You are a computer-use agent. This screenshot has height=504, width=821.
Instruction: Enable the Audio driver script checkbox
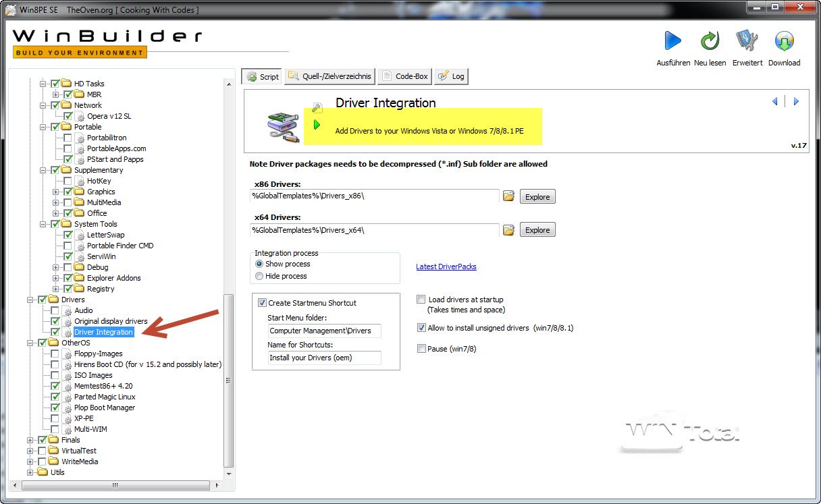tap(55, 310)
